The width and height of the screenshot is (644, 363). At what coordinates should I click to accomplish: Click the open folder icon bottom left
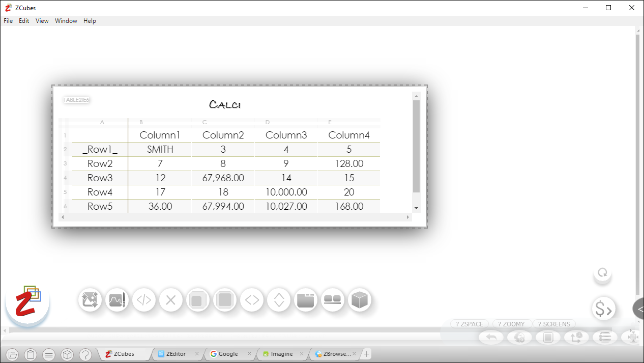coord(13,354)
